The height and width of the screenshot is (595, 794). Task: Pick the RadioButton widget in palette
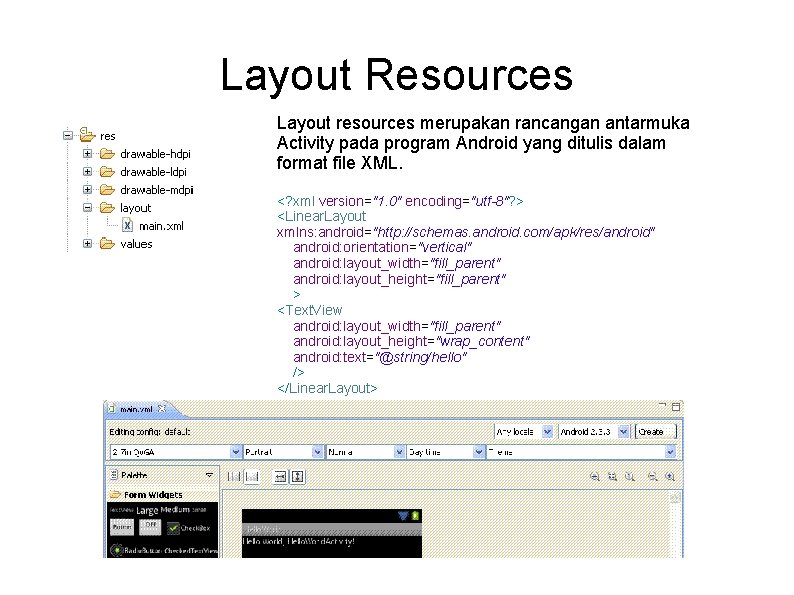[x=136, y=550]
